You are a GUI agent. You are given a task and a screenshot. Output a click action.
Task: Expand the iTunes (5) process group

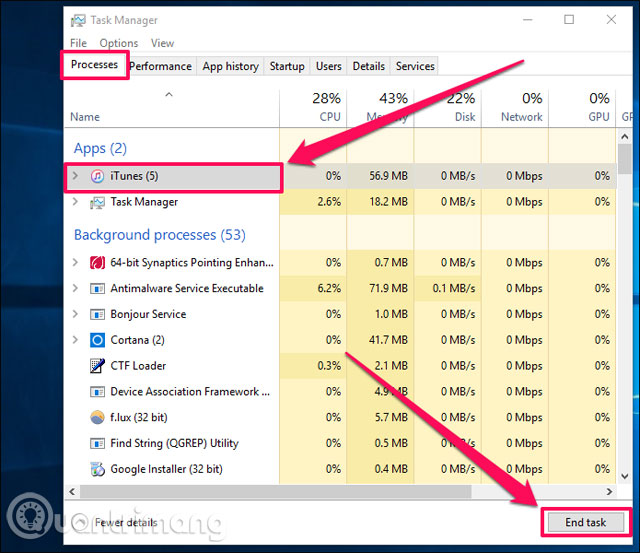click(x=75, y=176)
